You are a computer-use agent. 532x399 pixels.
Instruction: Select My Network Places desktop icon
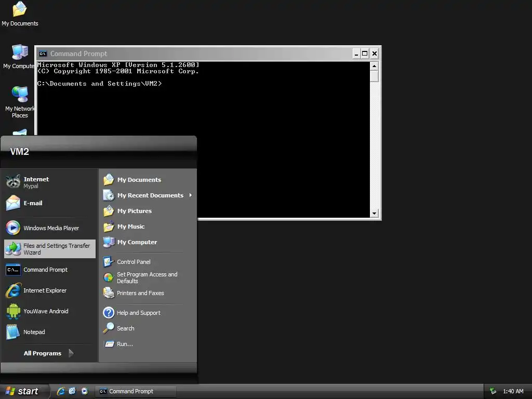(20, 102)
